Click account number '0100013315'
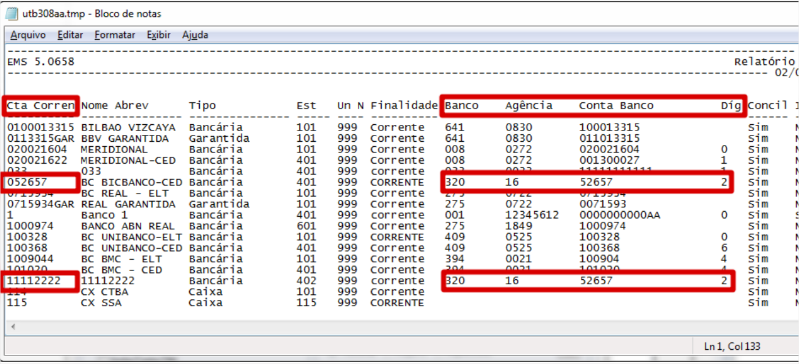The image size is (799, 364). 41,127
